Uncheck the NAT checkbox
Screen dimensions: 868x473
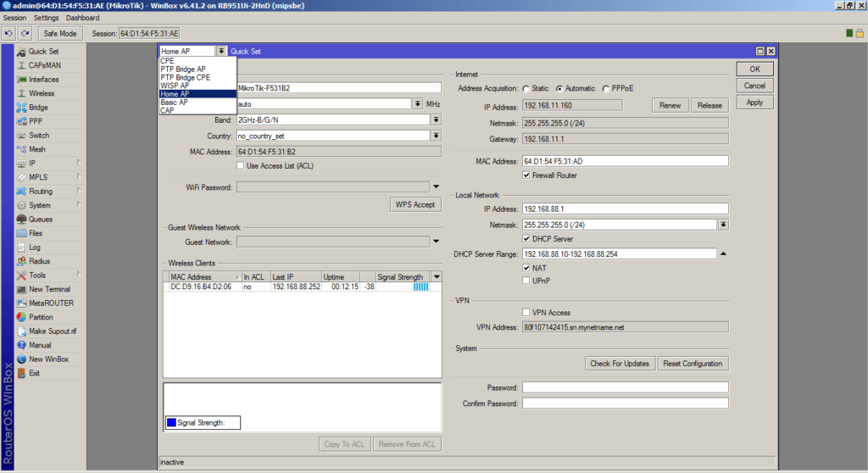pyautogui.click(x=526, y=267)
